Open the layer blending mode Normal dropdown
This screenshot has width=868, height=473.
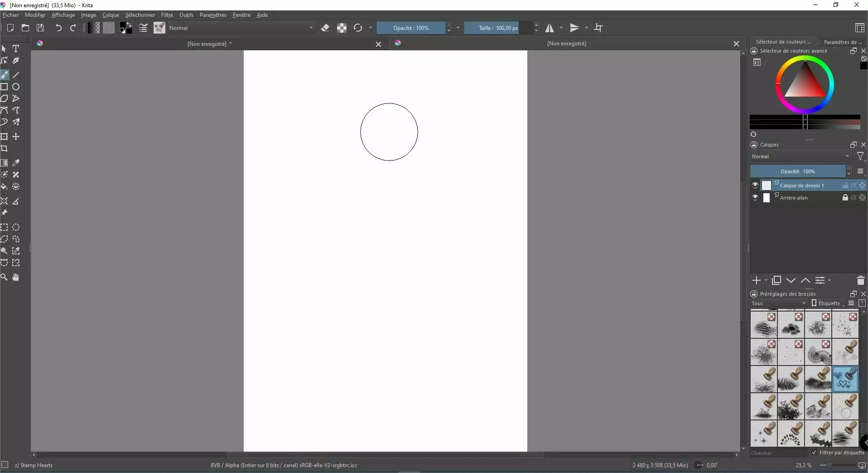pyautogui.click(x=800, y=156)
